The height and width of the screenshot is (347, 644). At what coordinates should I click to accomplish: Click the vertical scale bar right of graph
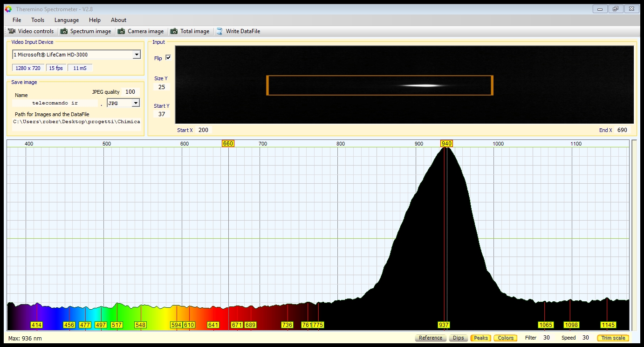click(x=634, y=236)
